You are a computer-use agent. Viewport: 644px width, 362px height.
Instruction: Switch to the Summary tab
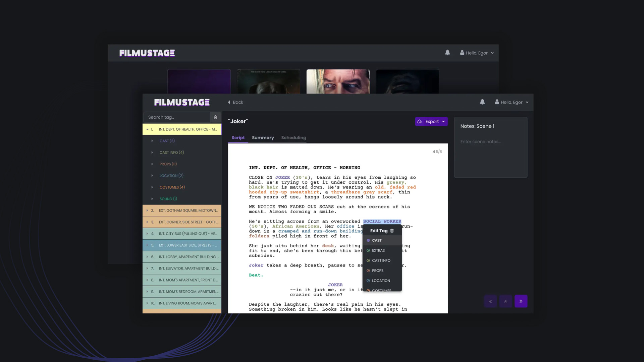click(x=263, y=137)
